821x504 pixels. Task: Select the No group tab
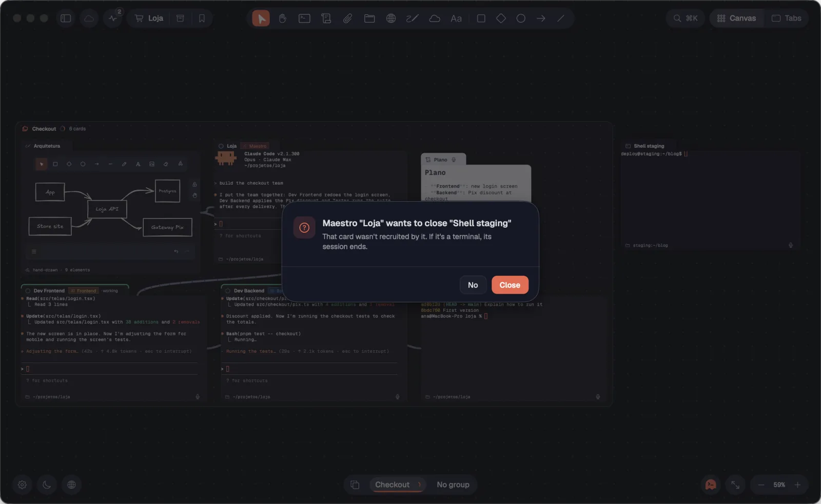(453, 485)
